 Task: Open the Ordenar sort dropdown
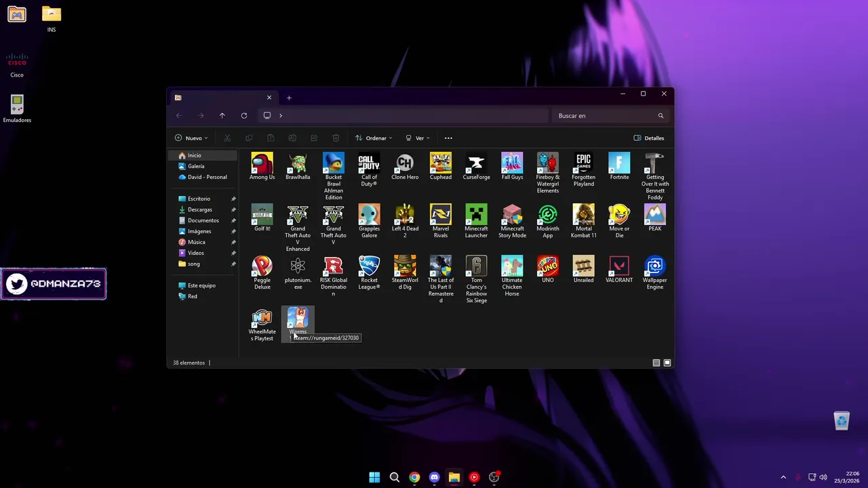pyautogui.click(x=374, y=138)
